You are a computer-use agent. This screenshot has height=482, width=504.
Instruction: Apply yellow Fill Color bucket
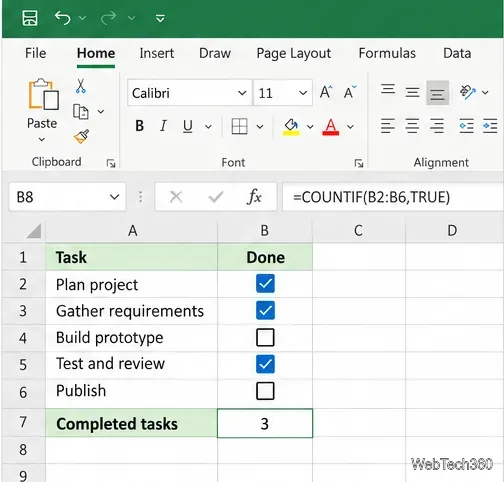point(291,127)
